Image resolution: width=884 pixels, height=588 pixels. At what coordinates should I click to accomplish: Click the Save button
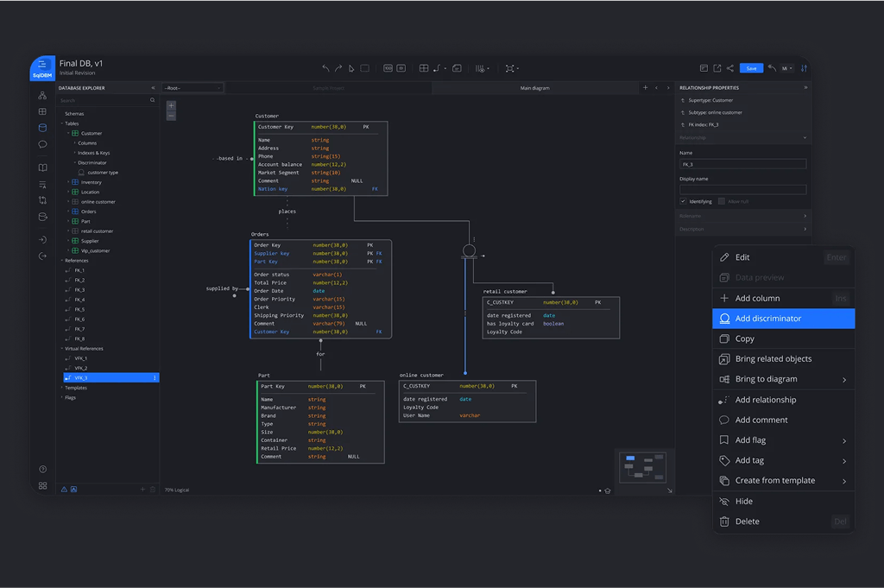(x=750, y=67)
